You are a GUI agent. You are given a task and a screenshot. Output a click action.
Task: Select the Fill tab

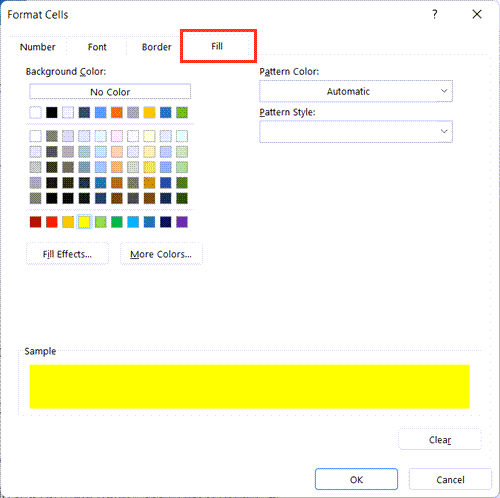(x=217, y=46)
